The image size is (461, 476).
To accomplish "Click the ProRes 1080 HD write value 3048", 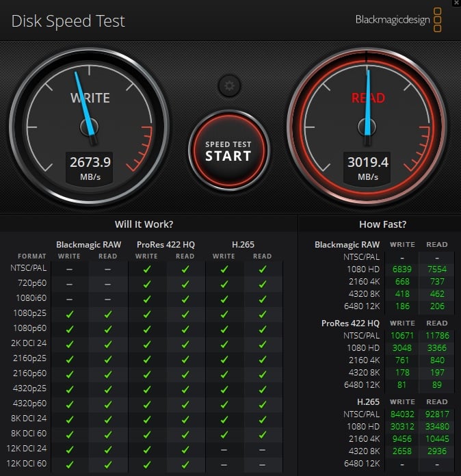I will tap(402, 348).
